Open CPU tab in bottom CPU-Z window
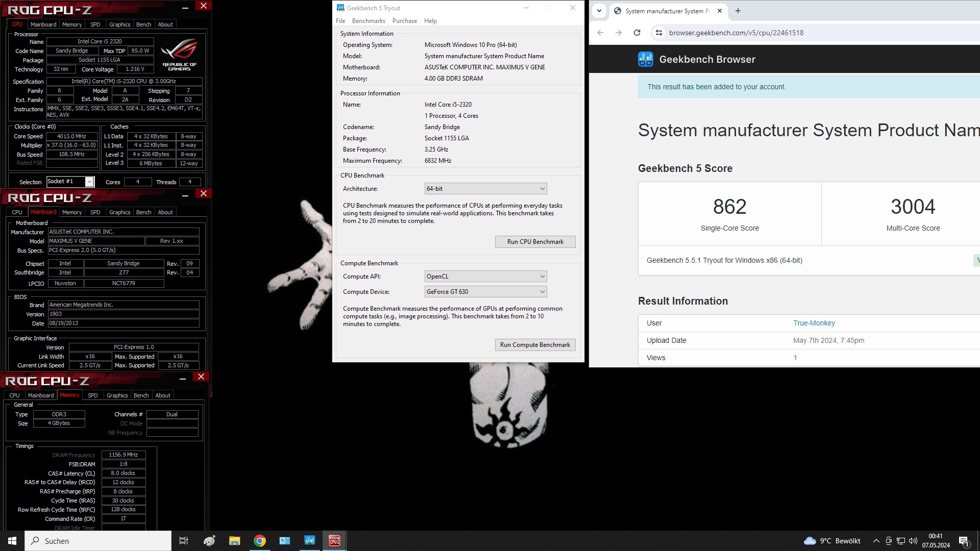980x551 pixels. pyautogui.click(x=15, y=395)
